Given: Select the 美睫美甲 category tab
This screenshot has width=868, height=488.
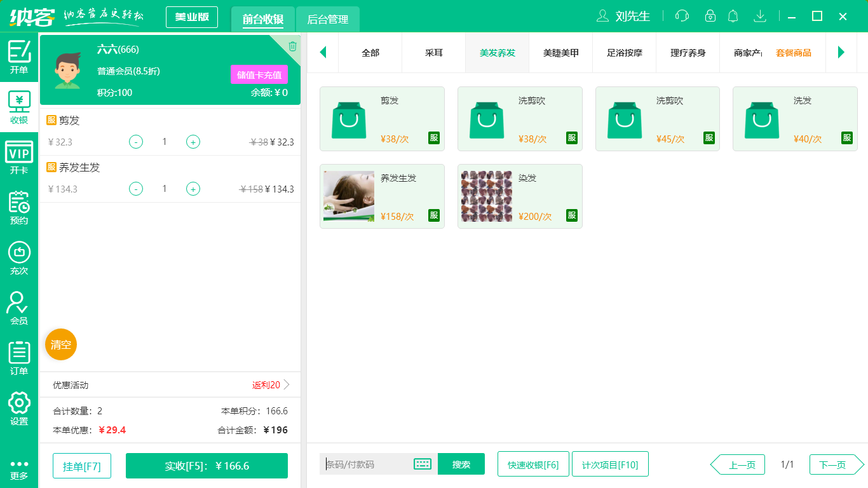Looking at the screenshot, I should 560,53.
